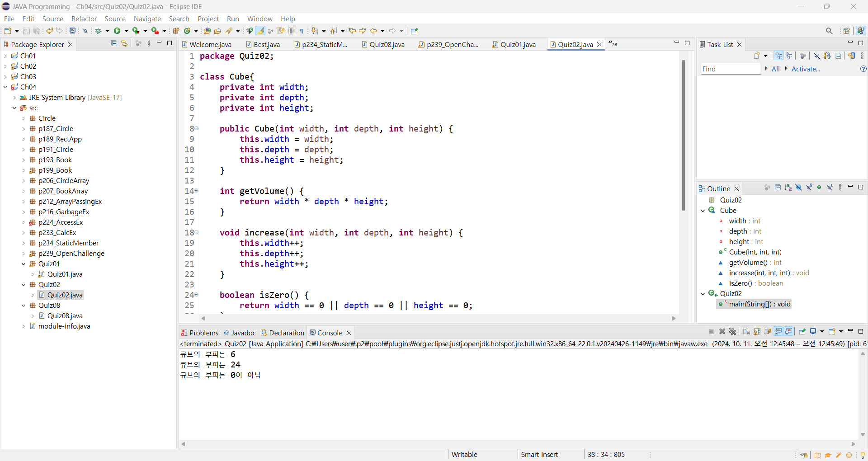868x461 pixels.
Task: Collapse the src folder
Action: click(x=14, y=108)
